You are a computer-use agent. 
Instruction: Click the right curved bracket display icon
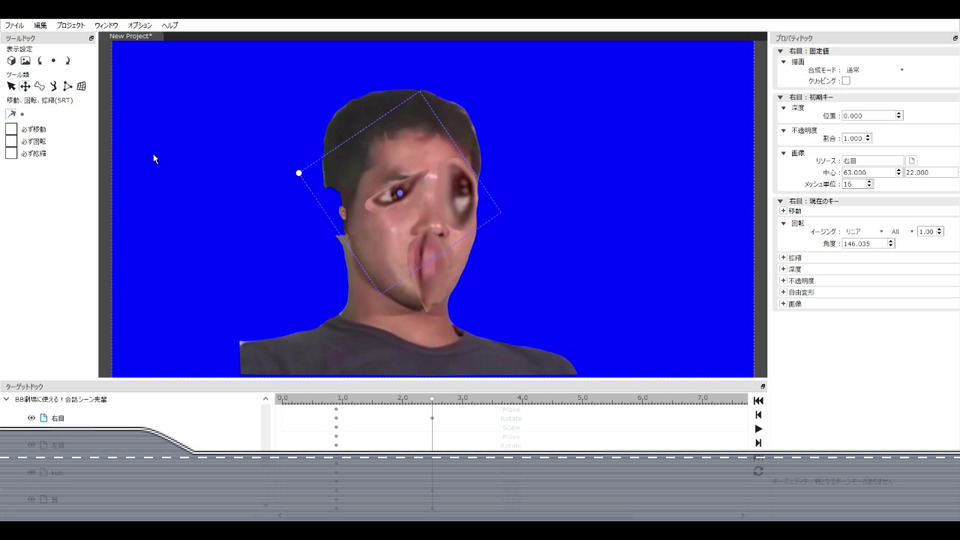pos(67,61)
